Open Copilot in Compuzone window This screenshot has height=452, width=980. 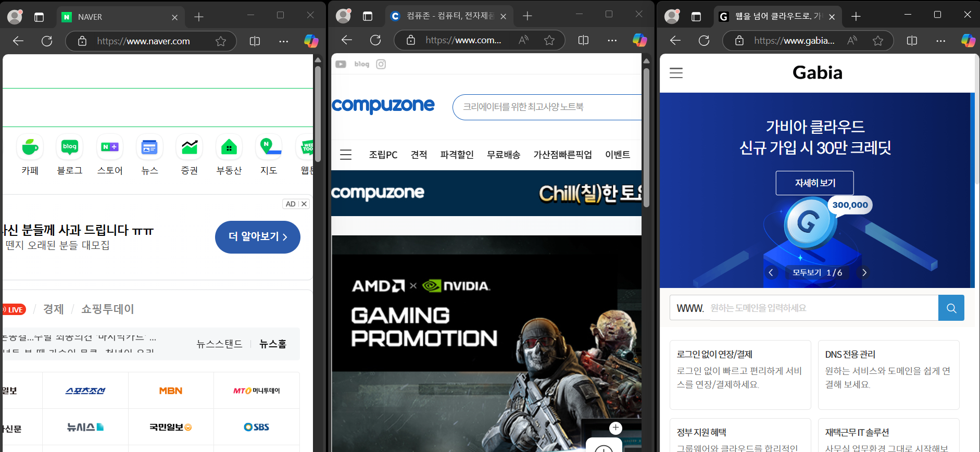click(640, 40)
